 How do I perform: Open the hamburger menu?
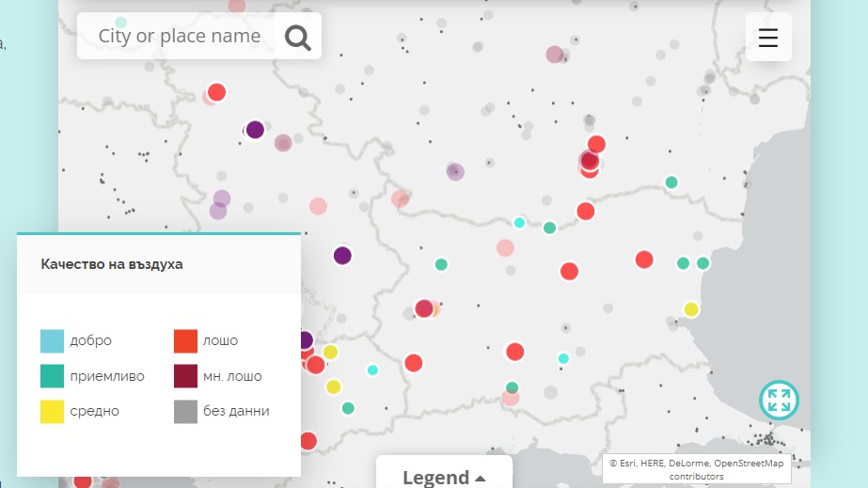tap(768, 37)
